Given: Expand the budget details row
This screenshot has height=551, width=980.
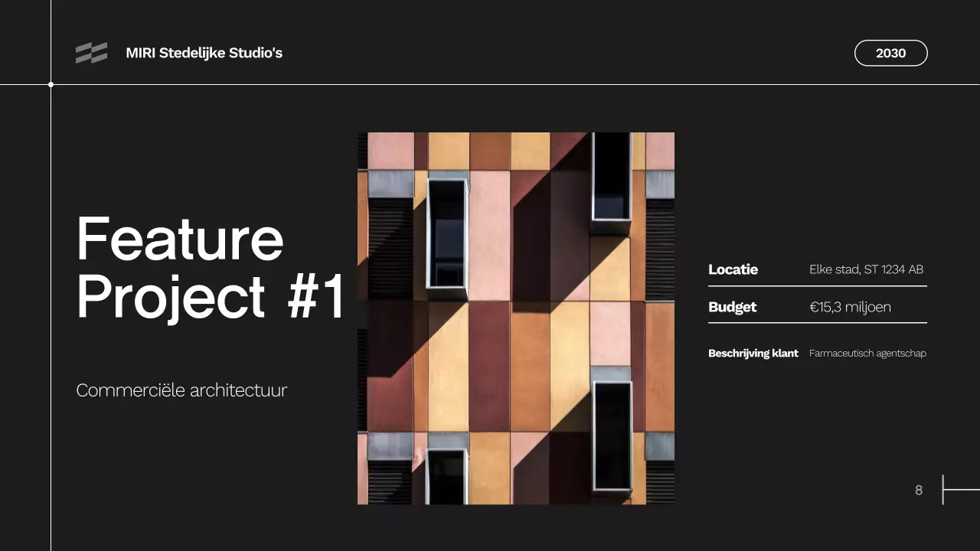Looking at the screenshot, I should (x=817, y=307).
